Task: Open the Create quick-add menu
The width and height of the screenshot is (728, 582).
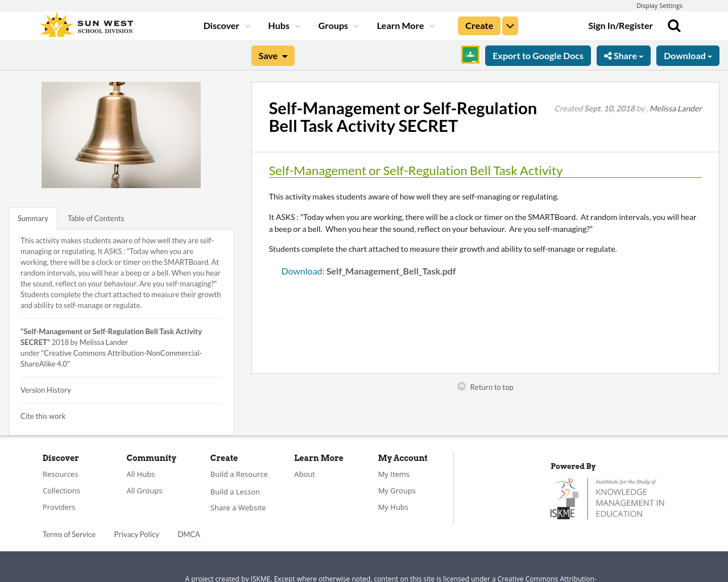Action: [510, 25]
